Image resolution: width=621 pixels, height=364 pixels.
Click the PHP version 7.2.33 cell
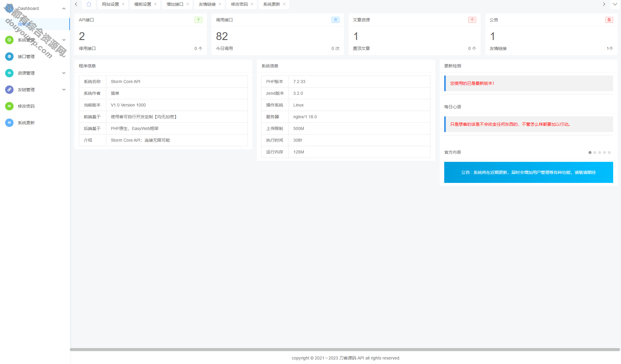click(359, 82)
